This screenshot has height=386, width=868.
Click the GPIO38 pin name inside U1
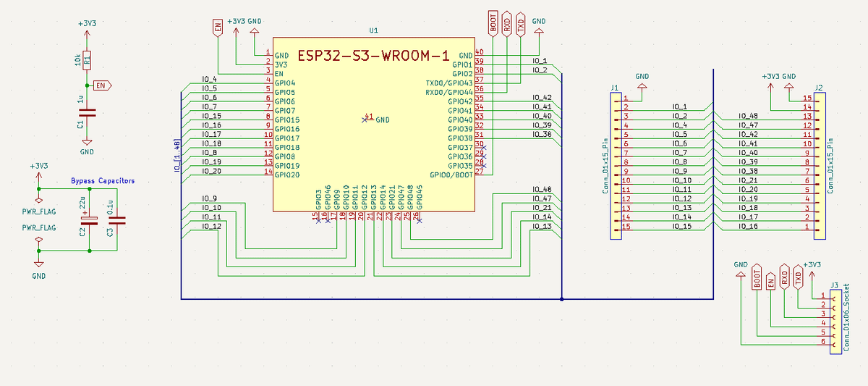coord(461,138)
